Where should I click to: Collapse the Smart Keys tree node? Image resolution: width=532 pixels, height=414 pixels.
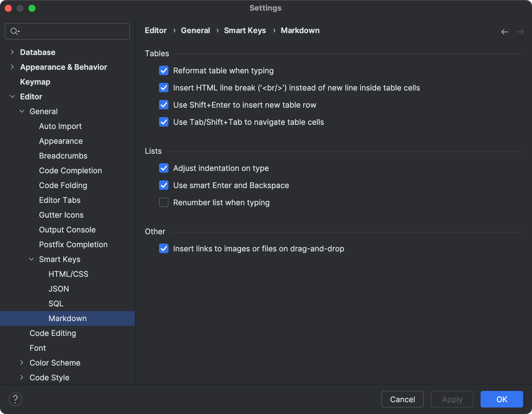pos(31,259)
